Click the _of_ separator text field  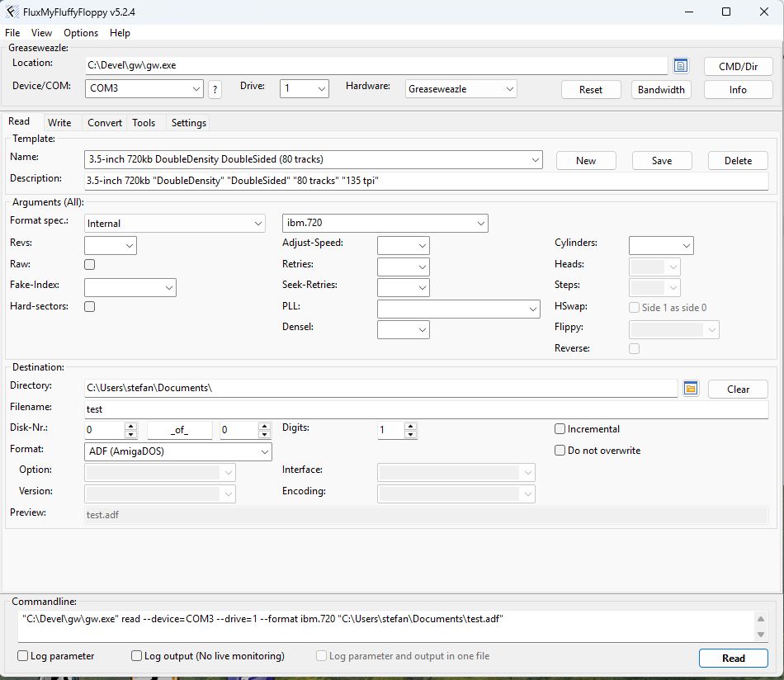180,430
